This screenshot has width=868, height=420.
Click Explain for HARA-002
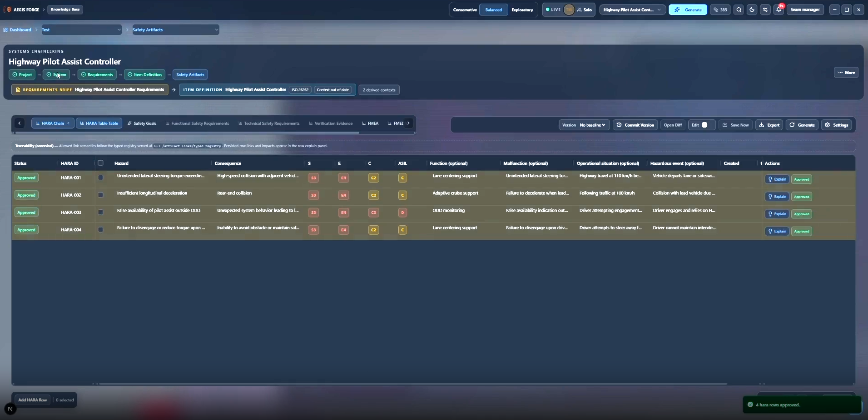(x=777, y=197)
